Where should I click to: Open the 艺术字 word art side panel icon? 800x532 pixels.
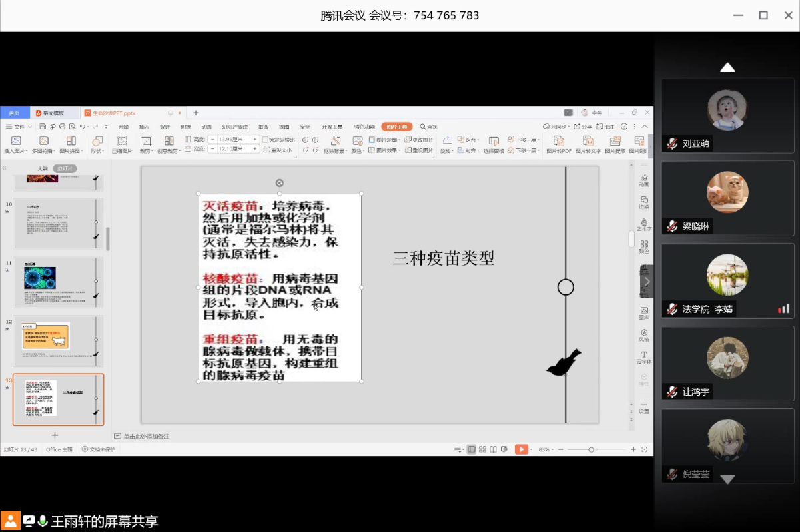tap(644, 224)
